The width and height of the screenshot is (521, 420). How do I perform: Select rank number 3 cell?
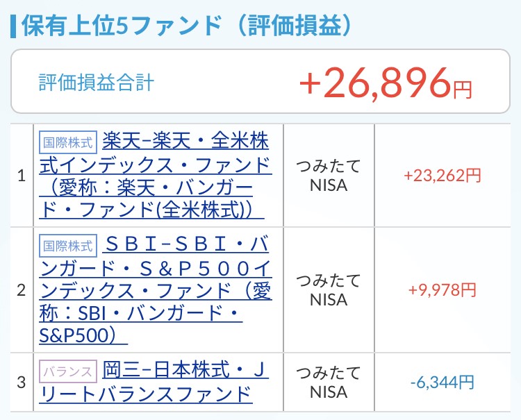[22, 382]
